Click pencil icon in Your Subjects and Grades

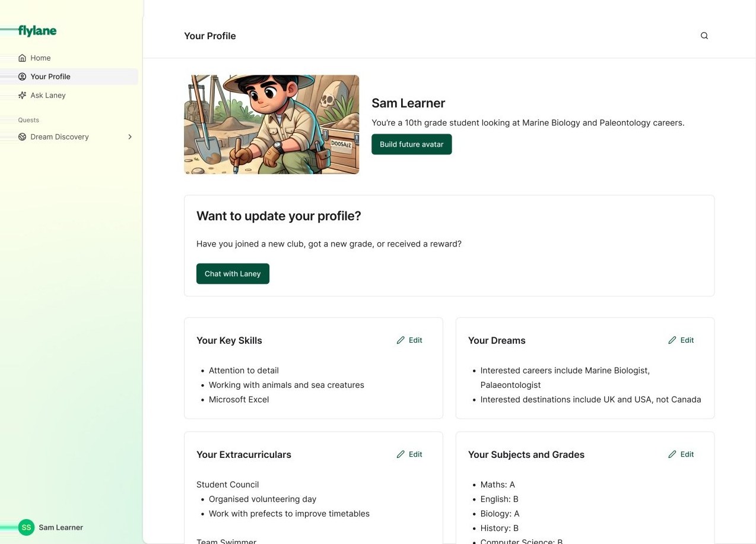pyautogui.click(x=672, y=454)
